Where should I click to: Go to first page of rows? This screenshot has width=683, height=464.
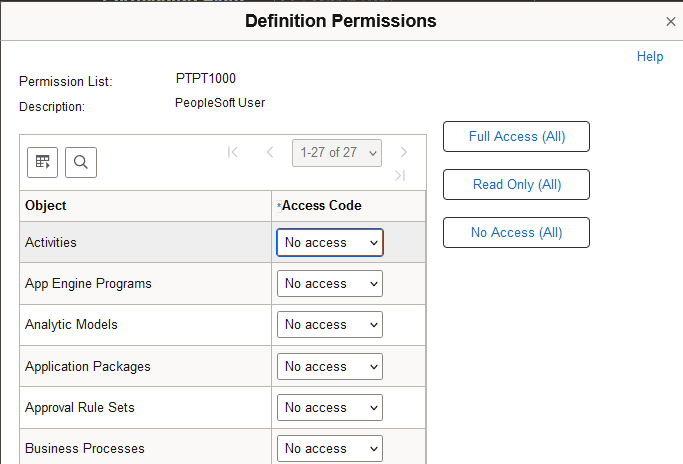tap(233, 152)
